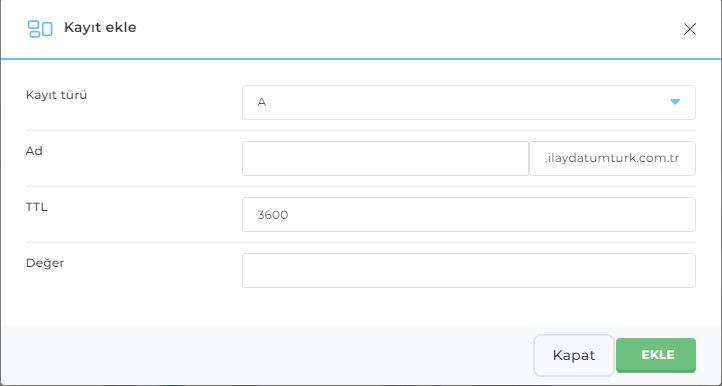Close the dialog with the X icon

[x=689, y=29]
